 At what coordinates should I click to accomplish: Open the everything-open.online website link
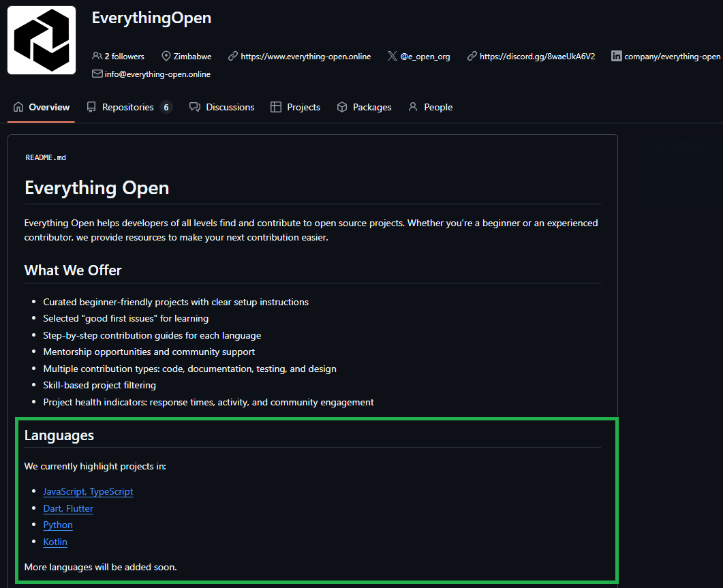(305, 57)
